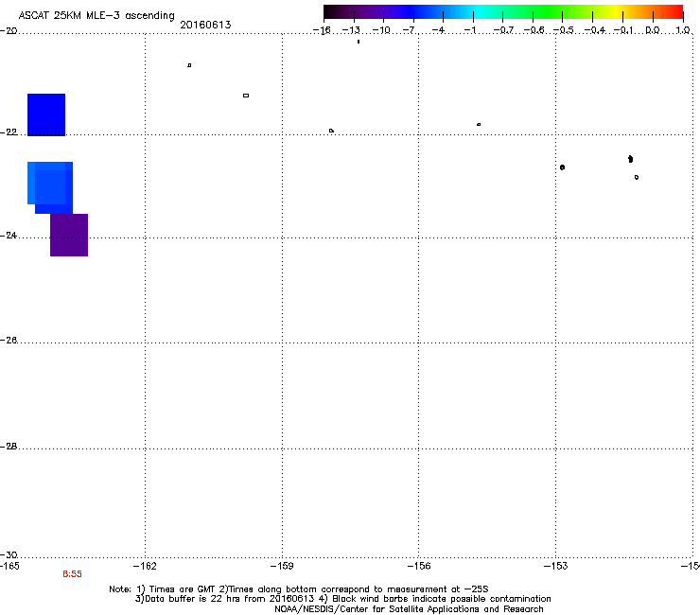
Task: Click the -0.5 color scale label
Action: (564, 30)
